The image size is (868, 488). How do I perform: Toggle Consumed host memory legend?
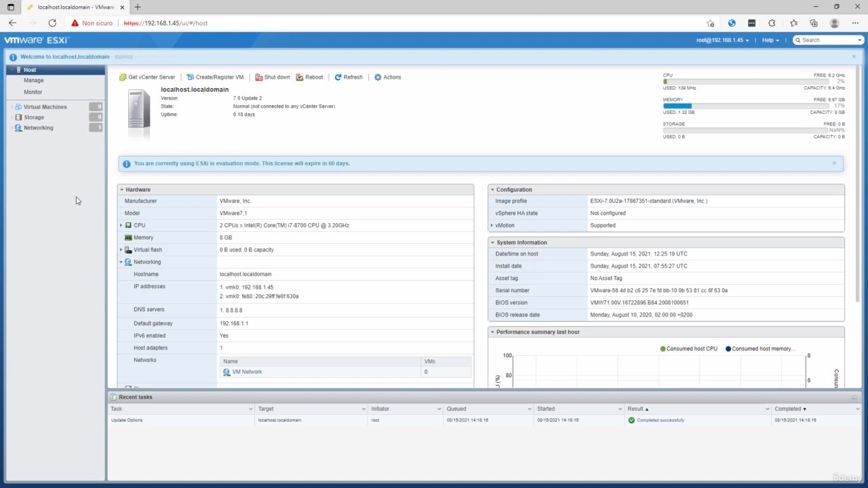tap(759, 349)
